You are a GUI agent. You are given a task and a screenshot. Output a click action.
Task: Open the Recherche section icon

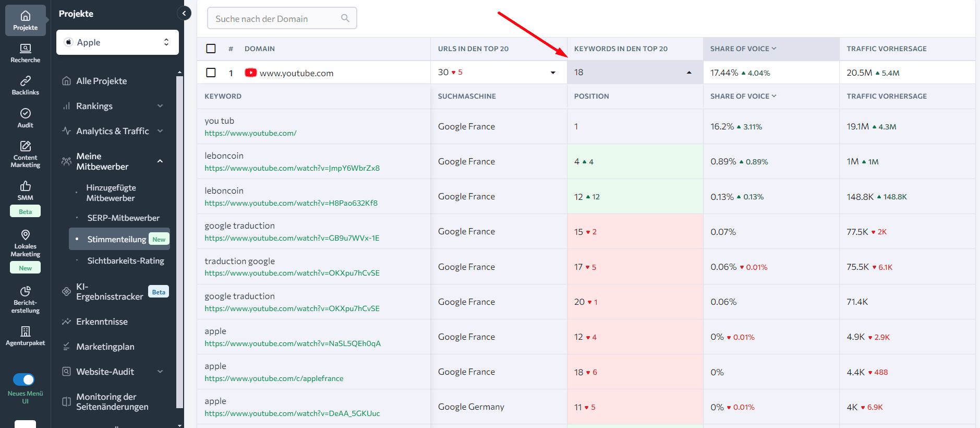click(25, 49)
